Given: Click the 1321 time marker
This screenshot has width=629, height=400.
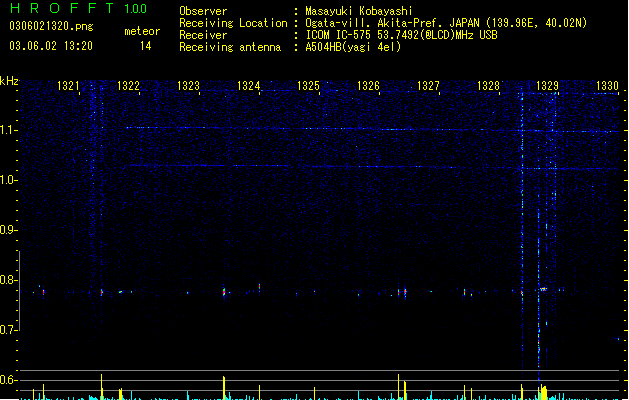Looking at the screenshot, I should [x=68, y=86].
